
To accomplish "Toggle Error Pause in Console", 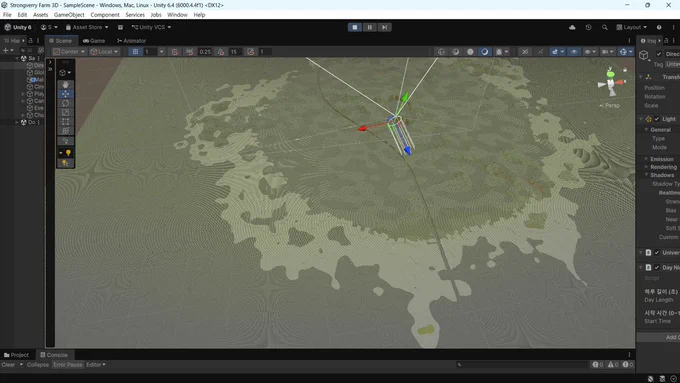I will (68, 365).
